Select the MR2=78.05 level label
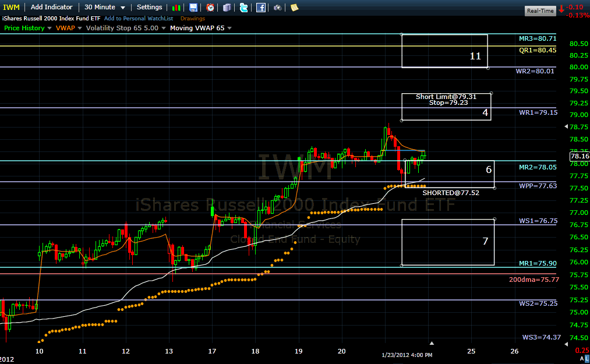This screenshot has width=590, height=364. [x=538, y=167]
